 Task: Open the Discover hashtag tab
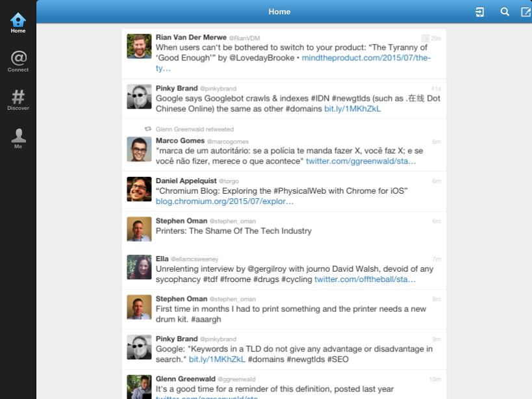click(x=18, y=100)
